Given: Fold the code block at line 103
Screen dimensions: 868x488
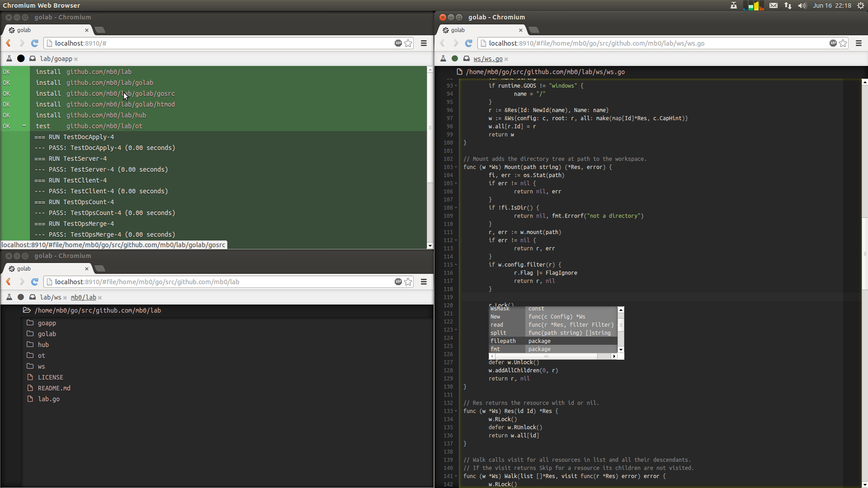Looking at the screenshot, I should (x=456, y=167).
